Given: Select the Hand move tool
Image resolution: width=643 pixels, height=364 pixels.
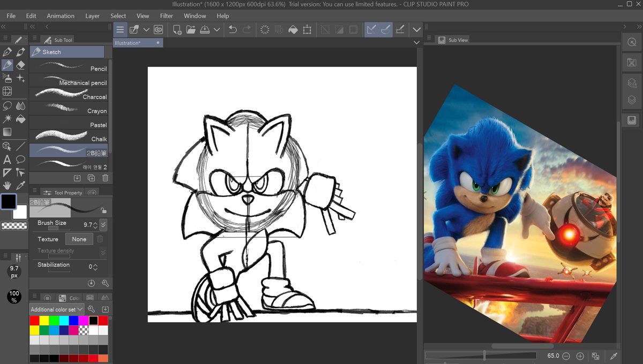Looking at the screenshot, I should 7,186.
